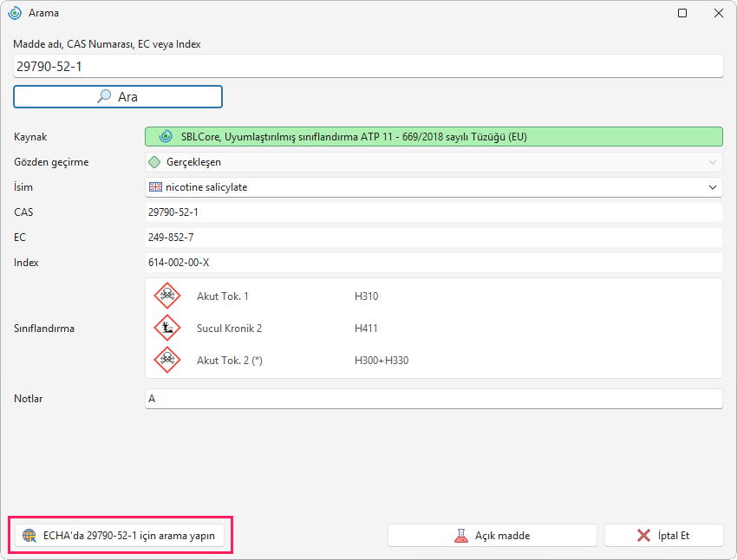
Task: Maximize the Arama window
Action: (682, 13)
